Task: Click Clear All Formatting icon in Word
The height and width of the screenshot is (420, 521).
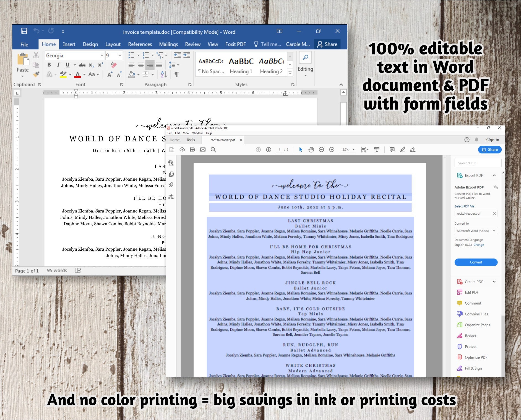Action: coord(113,65)
